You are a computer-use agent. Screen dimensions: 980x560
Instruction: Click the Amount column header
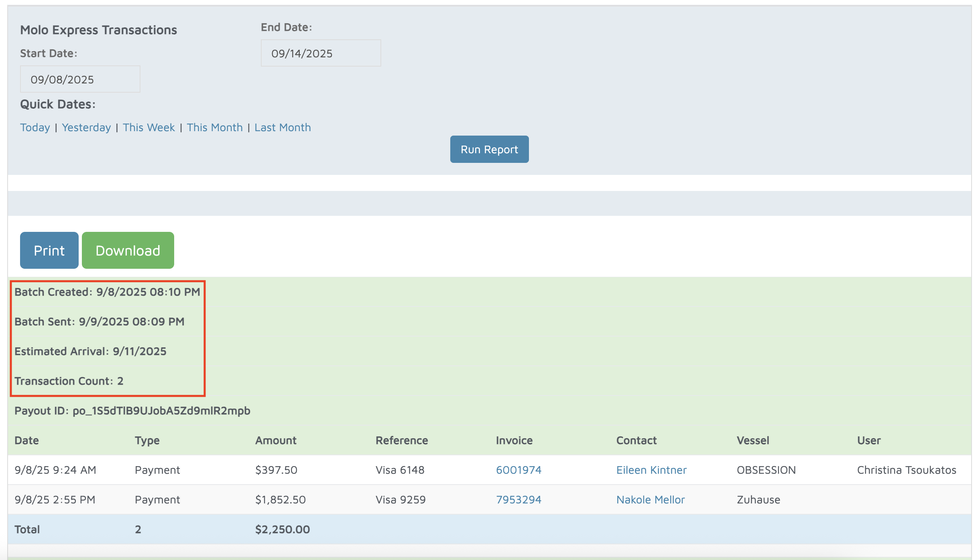click(x=276, y=440)
